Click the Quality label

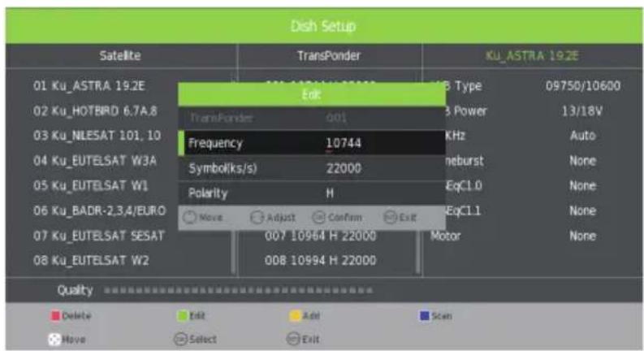pyautogui.click(x=75, y=291)
